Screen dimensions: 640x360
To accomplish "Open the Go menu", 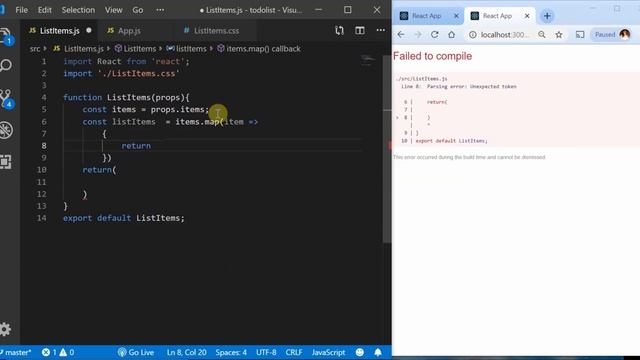I will [138, 10].
